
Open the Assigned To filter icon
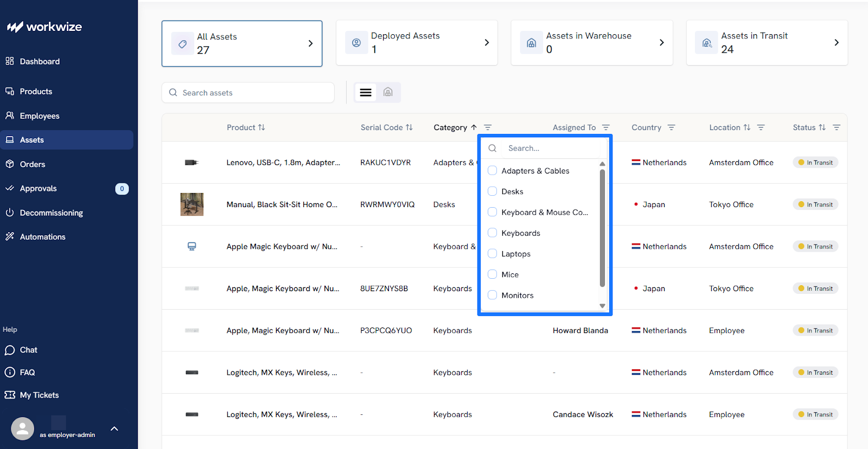pos(606,127)
